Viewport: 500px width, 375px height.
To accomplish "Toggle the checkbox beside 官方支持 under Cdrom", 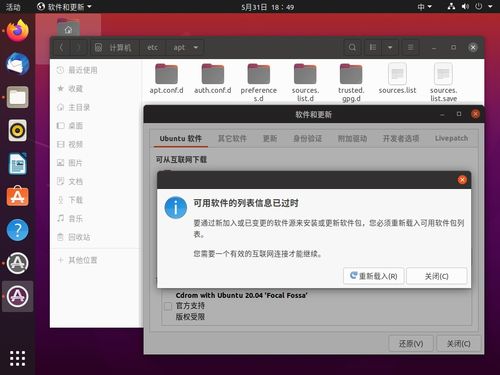I will click(x=168, y=306).
